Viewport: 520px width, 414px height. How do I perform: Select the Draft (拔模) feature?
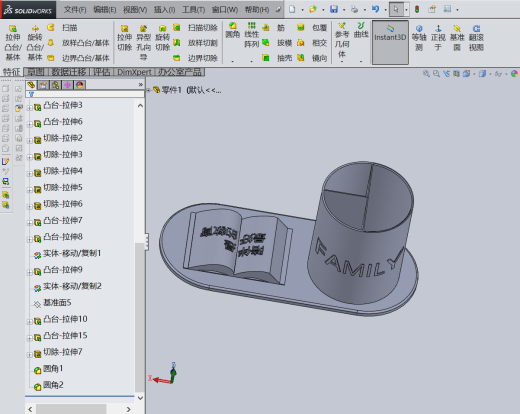click(x=277, y=43)
